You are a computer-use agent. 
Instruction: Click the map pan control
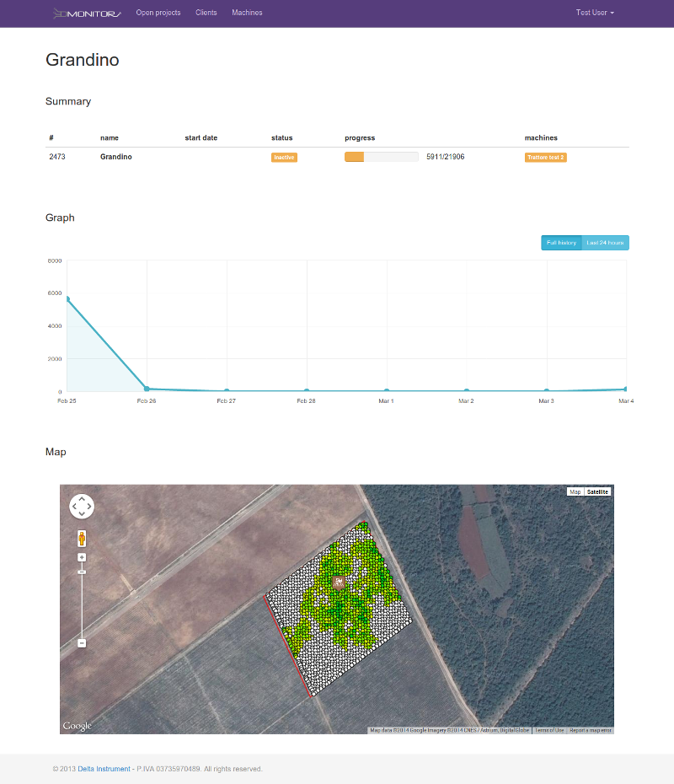click(82, 506)
